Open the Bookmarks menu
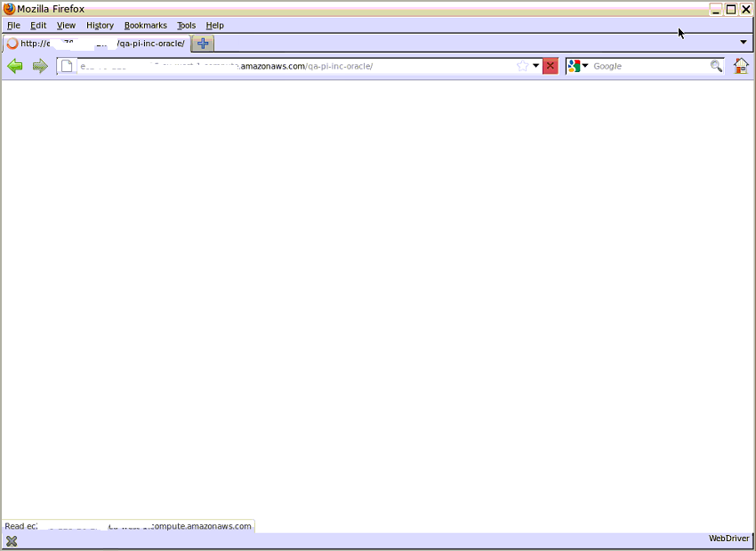This screenshot has width=756, height=551. [x=145, y=26]
